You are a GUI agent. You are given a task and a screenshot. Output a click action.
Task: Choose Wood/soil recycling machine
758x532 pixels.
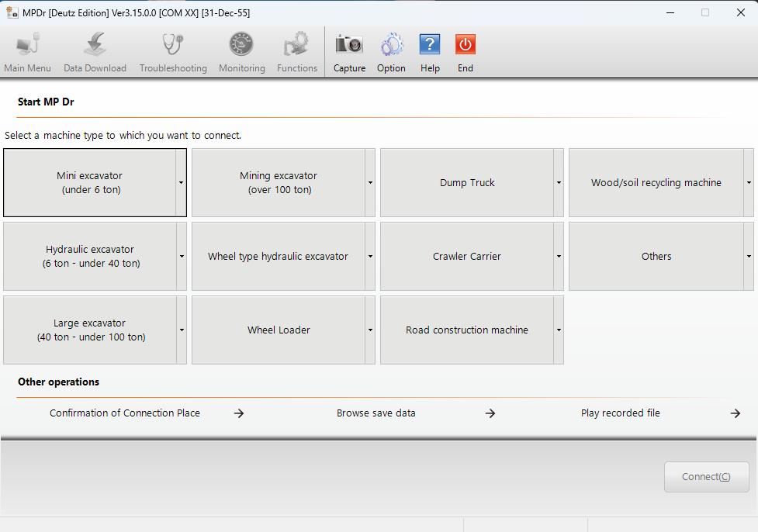coord(656,183)
